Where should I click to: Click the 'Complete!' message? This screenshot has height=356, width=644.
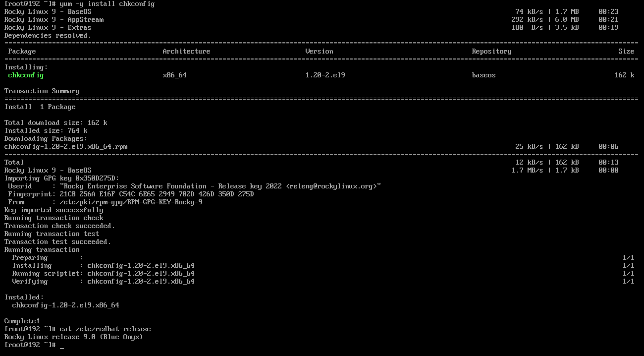point(22,321)
